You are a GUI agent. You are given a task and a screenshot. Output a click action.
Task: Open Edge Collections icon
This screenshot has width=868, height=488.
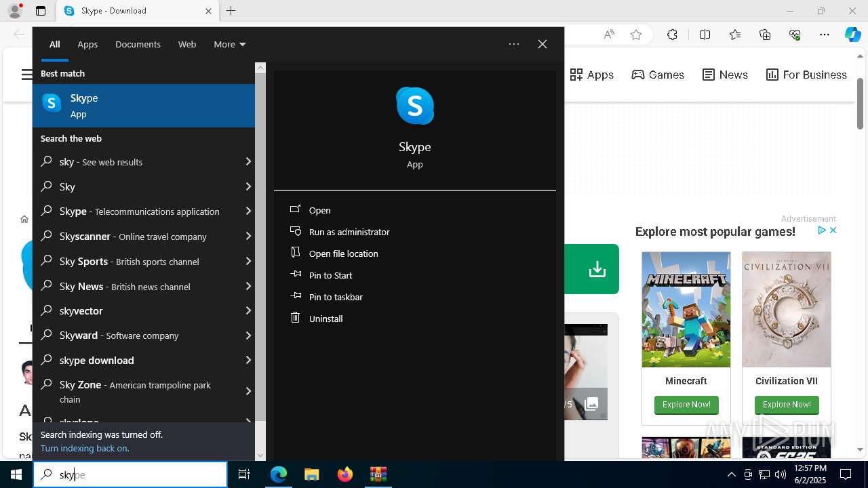click(x=765, y=35)
